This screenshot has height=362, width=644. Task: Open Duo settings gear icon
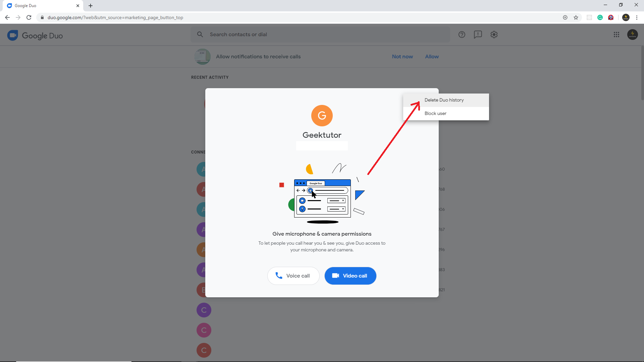click(494, 35)
